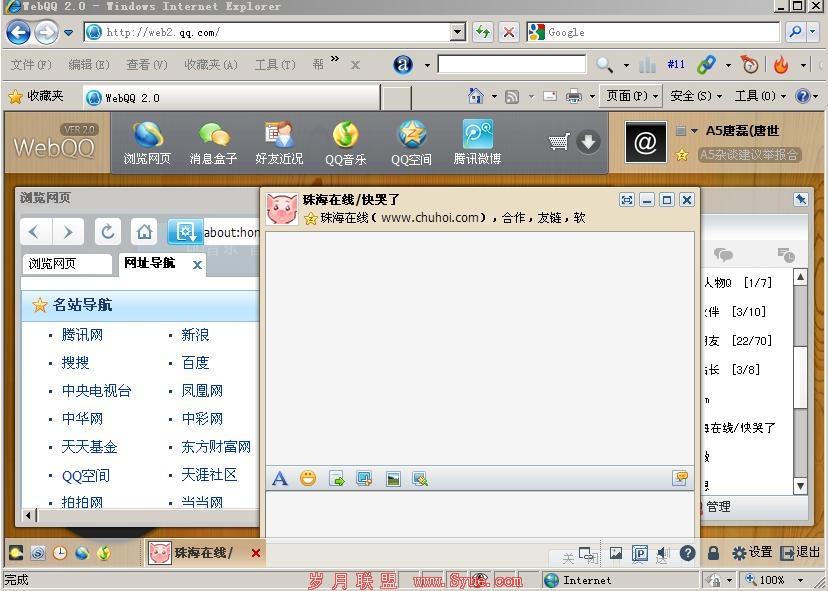Select the 网址导航 tab
828x591 pixels.
tap(149, 263)
